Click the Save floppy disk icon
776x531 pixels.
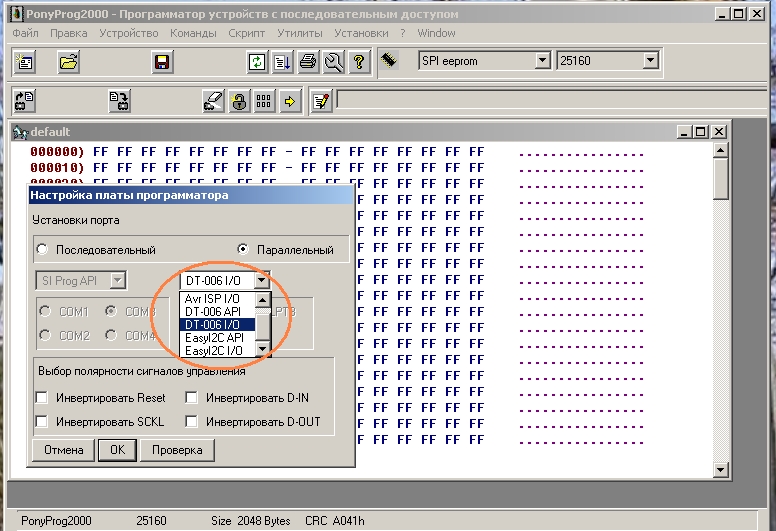[x=161, y=62]
